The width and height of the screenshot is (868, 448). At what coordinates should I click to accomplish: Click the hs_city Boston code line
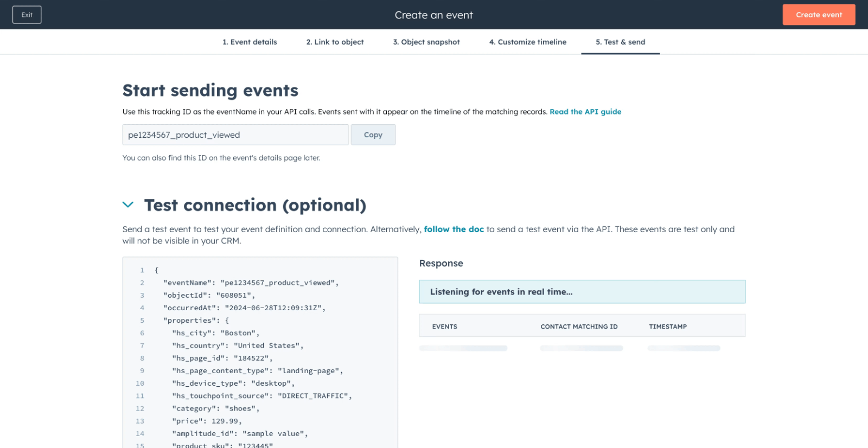pos(216,333)
